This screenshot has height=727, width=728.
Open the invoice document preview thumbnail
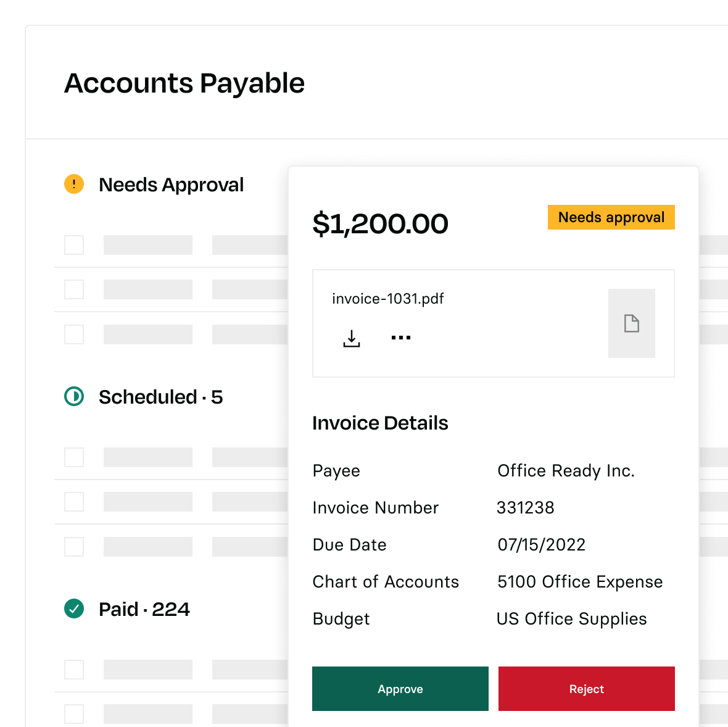631,323
